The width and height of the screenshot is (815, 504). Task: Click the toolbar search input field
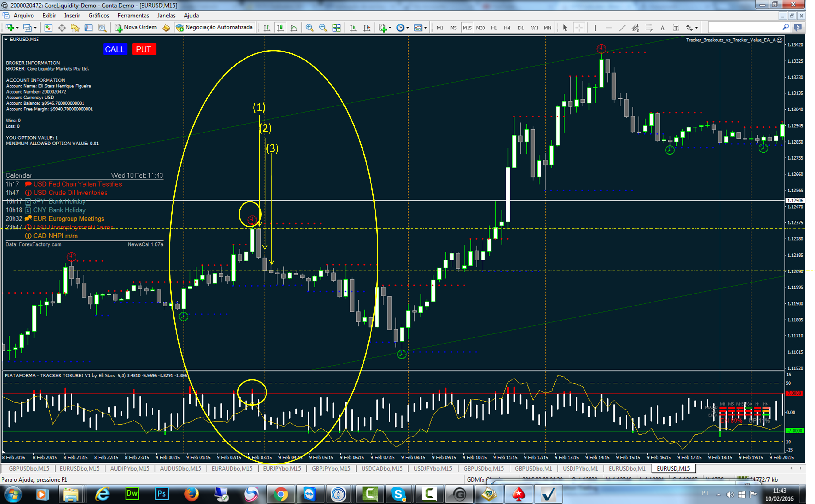point(745,27)
